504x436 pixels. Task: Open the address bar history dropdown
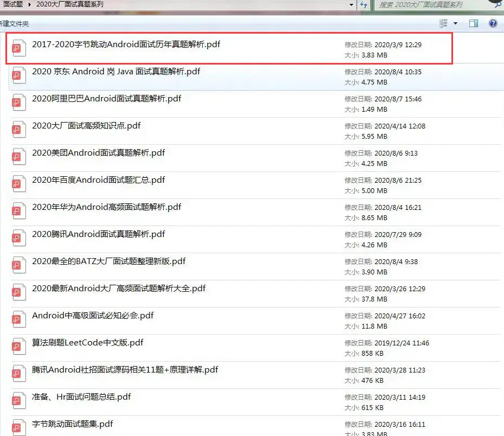click(x=351, y=4)
